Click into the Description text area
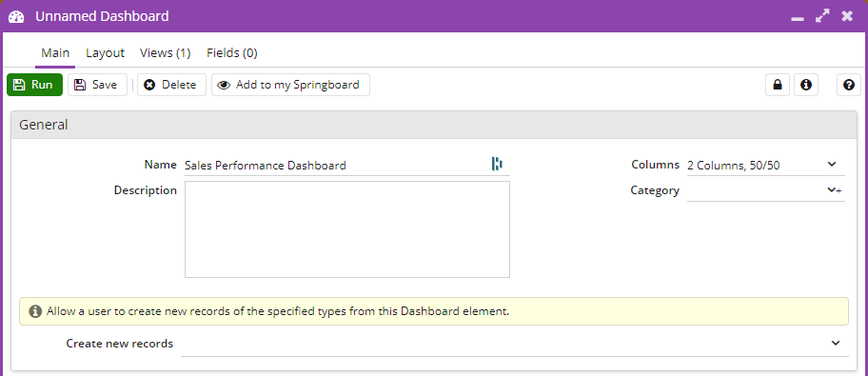 pyautogui.click(x=347, y=229)
